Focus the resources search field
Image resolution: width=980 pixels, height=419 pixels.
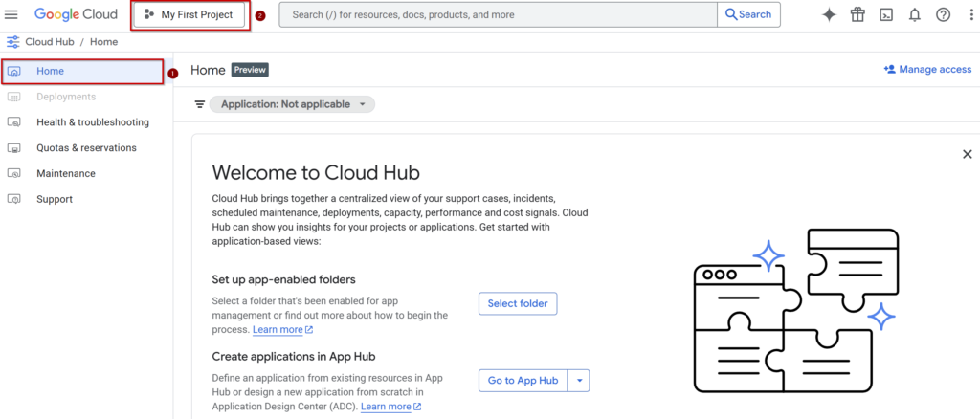point(498,14)
